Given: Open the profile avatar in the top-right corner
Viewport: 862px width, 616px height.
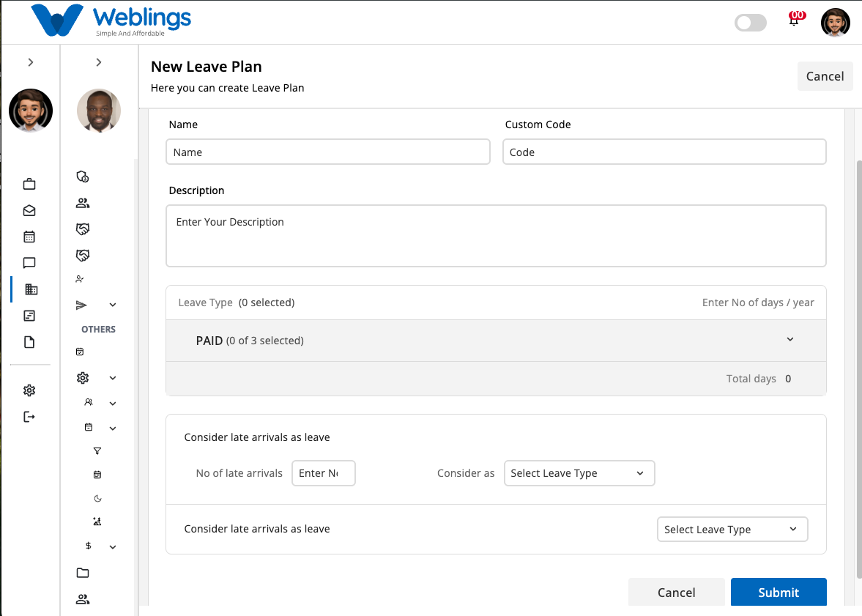Looking at the screenshot, I should 835,23.
